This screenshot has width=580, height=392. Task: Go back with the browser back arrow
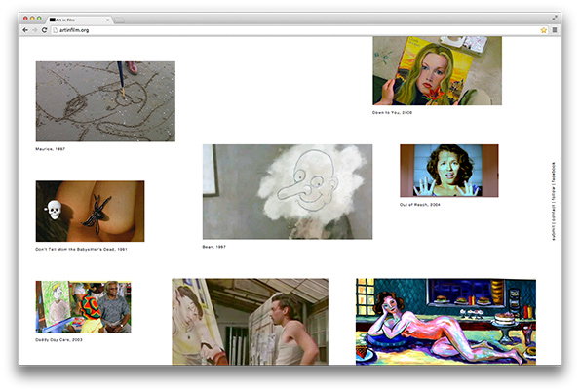[x=25, y=30]
